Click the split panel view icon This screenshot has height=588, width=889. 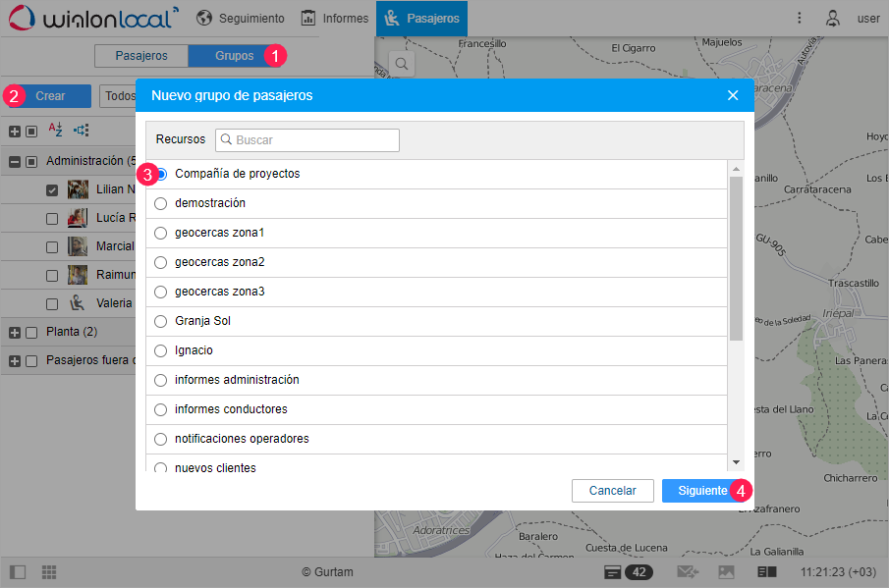[x=767, y=572]
